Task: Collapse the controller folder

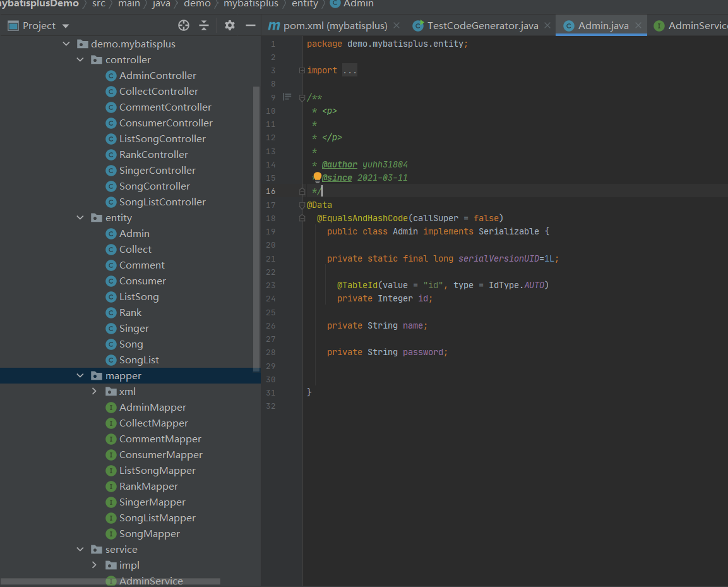Action: click(x=80, y=59)
